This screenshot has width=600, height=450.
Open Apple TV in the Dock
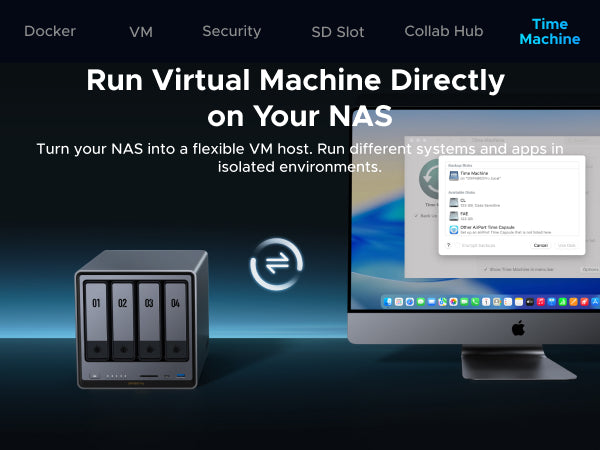pyautogui.click(x=530, y=301)
